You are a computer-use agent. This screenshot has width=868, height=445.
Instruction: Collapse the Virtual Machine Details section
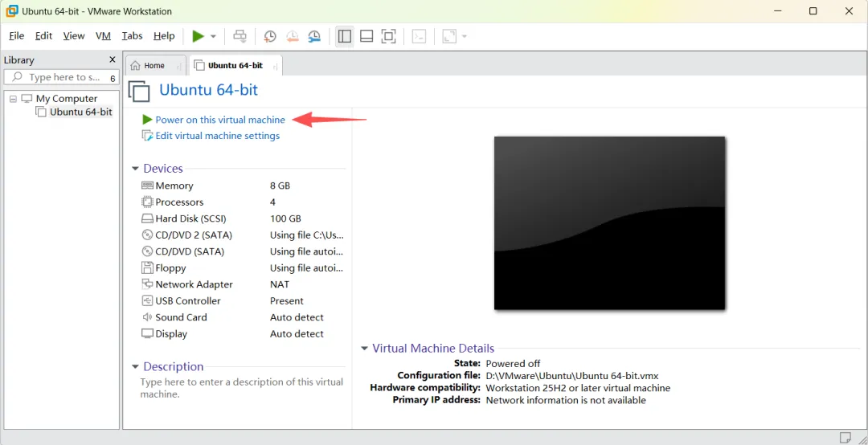click(x=364, y=349)
